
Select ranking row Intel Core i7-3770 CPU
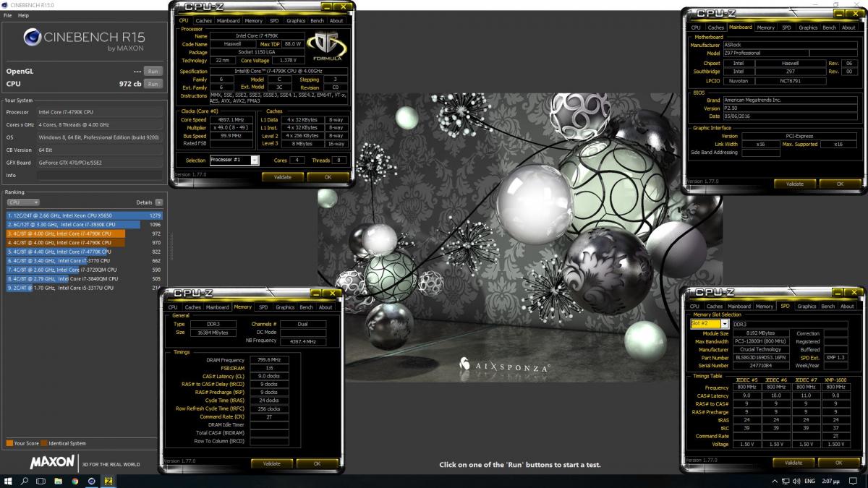pyautogui.click(x=84, y=260)
